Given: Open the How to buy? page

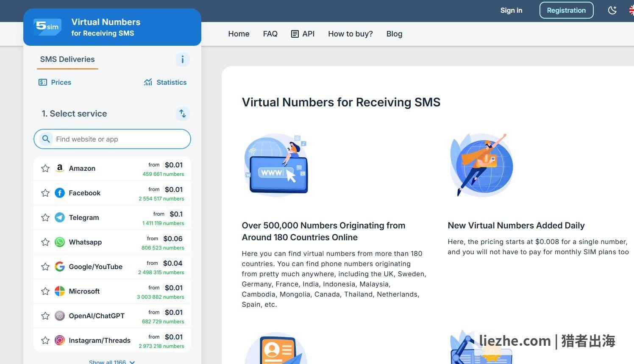Looking at the screenshot, I should pyautogui.click(x=350, y=34).
